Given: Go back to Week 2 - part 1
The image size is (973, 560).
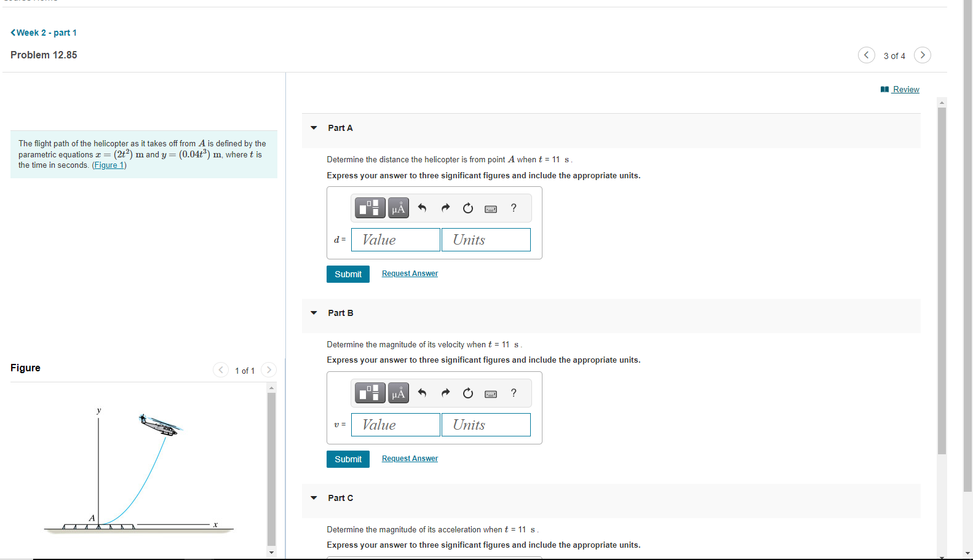Looking at the screenshot, I should coord(44,33).
